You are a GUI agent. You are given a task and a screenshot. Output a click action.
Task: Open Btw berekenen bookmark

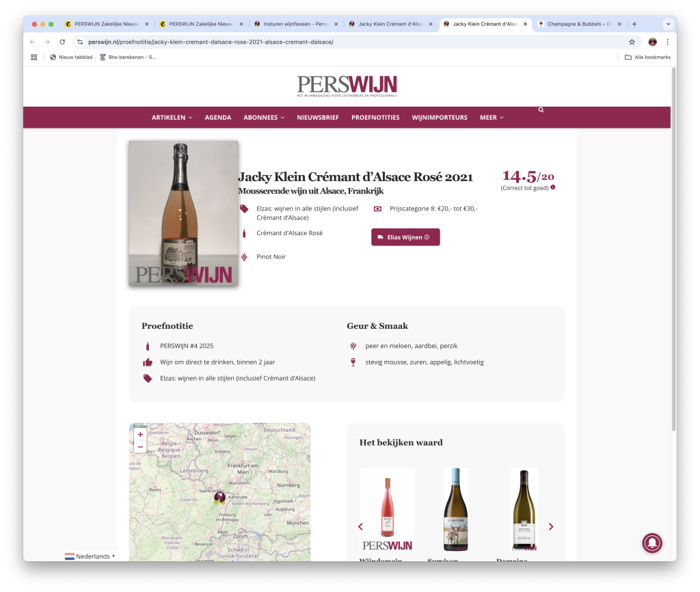pyautogui.click(x=128, y=57)
